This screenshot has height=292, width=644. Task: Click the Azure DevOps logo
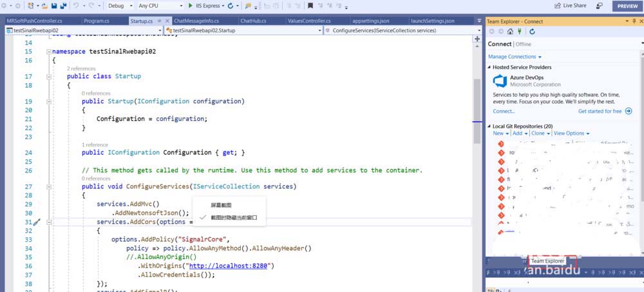coord(500,81)
